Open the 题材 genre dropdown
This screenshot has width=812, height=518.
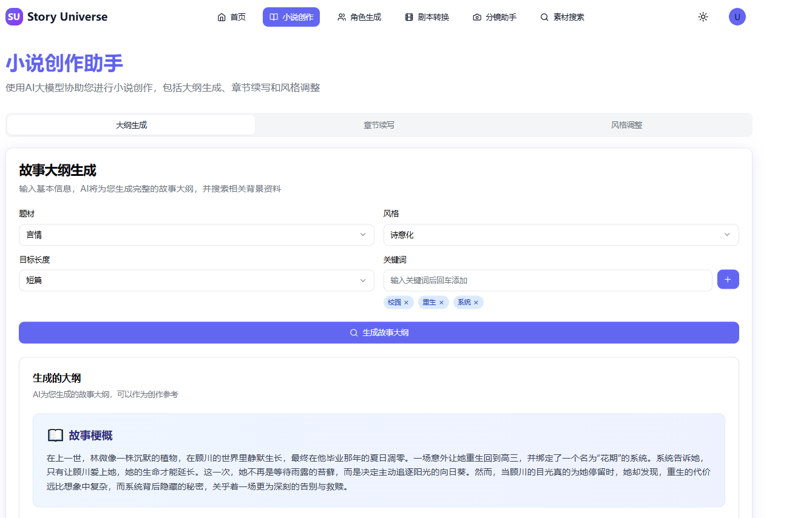(x=196, y=235)
